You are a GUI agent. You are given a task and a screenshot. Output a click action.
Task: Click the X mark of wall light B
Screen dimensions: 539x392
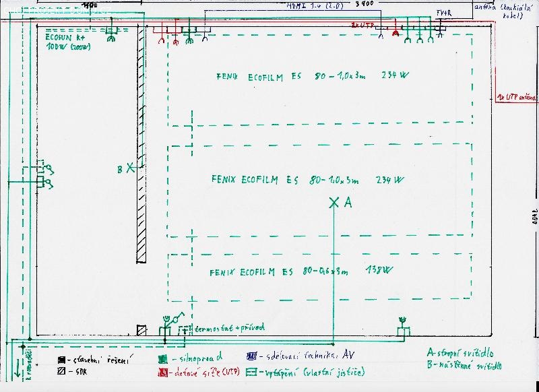(130, 168)
